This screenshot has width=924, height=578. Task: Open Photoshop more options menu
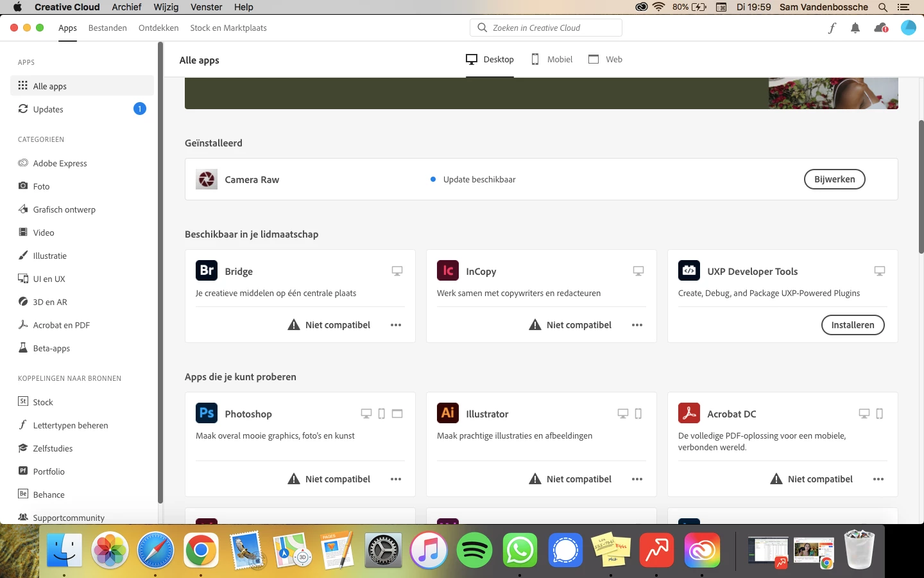396,479
